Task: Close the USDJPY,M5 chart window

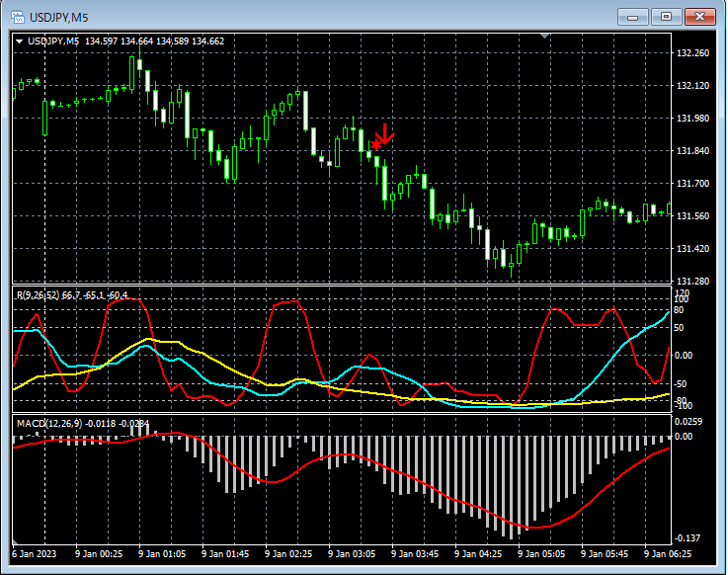Action: [699, 16]
